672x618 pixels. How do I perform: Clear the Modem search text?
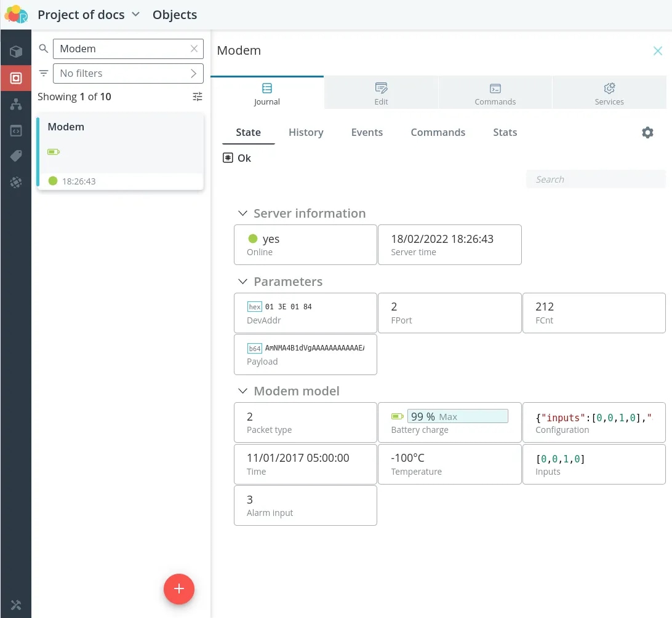coord(194,49)
